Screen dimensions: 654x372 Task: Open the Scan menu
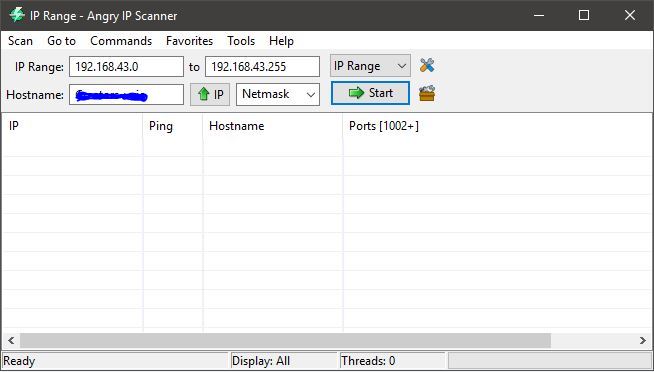pos(20,41)
